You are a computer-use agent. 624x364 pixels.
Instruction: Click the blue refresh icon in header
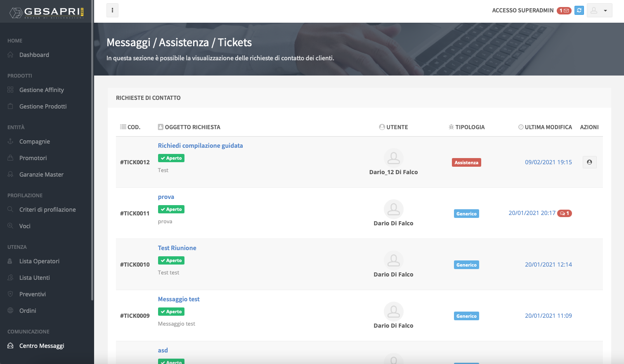coord(579,10)
